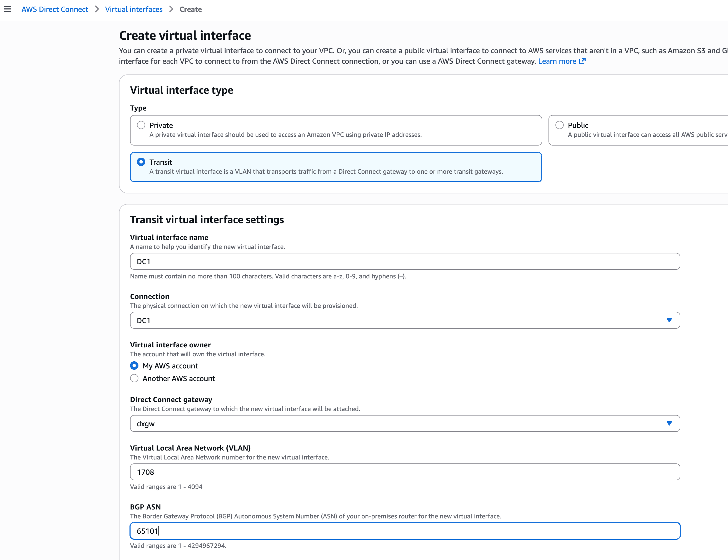Screen dimensions: 728x560
Task: Open the Learn more documentation link
Action: coord(557,61)
